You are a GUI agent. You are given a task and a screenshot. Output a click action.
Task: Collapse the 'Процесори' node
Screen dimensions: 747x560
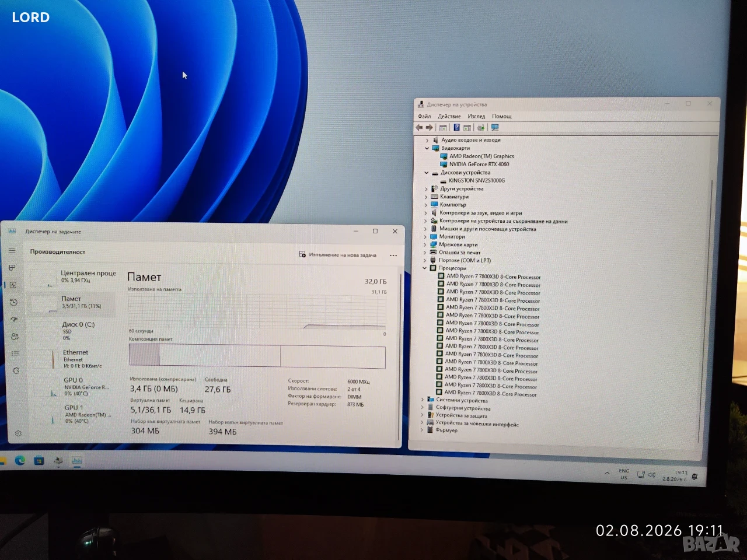(424, 268)
